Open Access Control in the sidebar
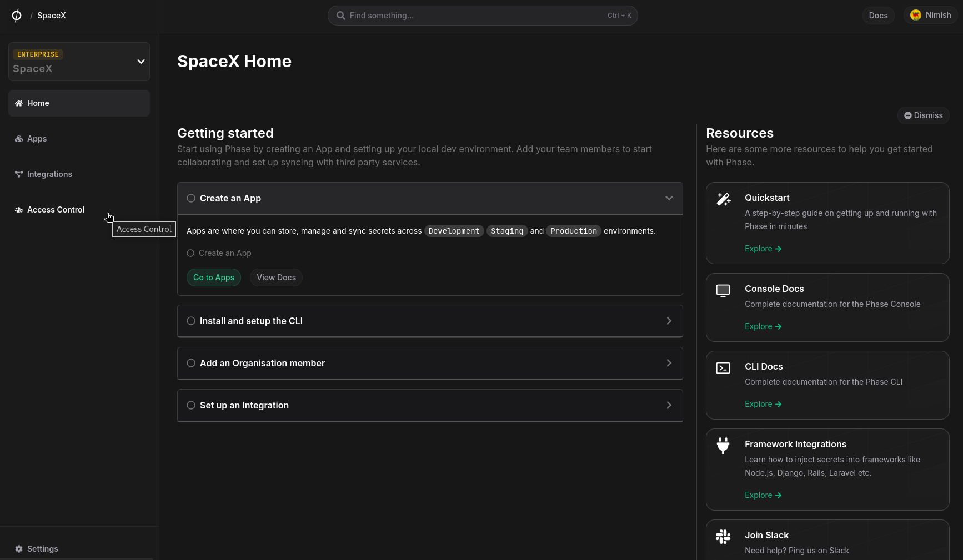The height and width of the screenshot is (560, 963). click(x=79, y=210)
